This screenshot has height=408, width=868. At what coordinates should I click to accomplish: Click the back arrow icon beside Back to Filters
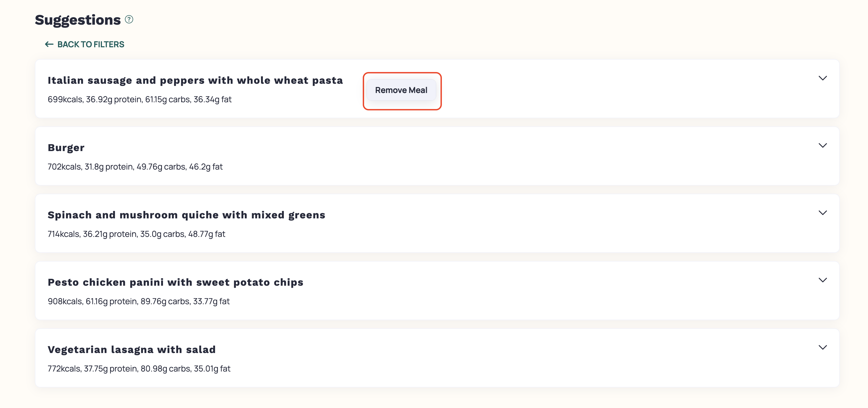(x=49, y=44)
